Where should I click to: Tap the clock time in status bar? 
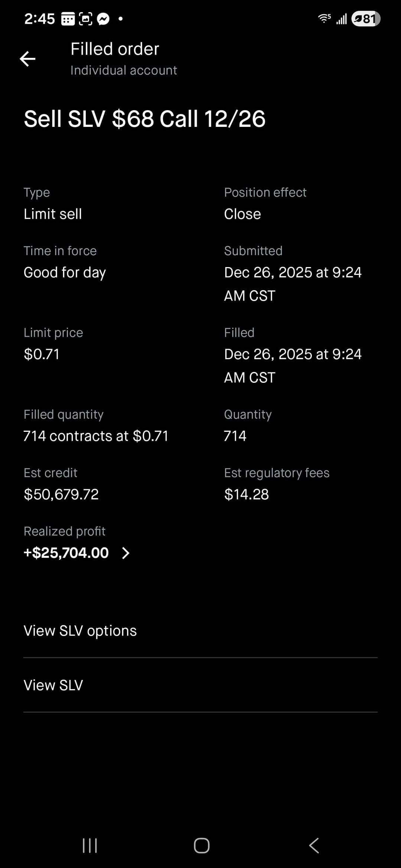click(39, 19)
